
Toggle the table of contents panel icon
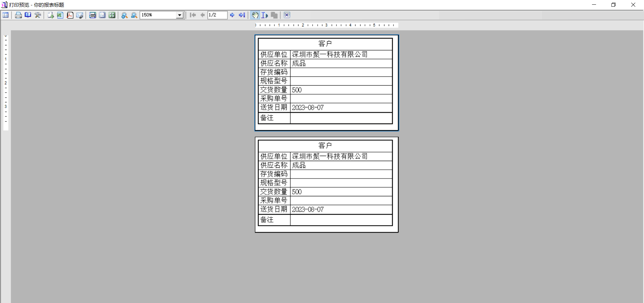(6, 15)
